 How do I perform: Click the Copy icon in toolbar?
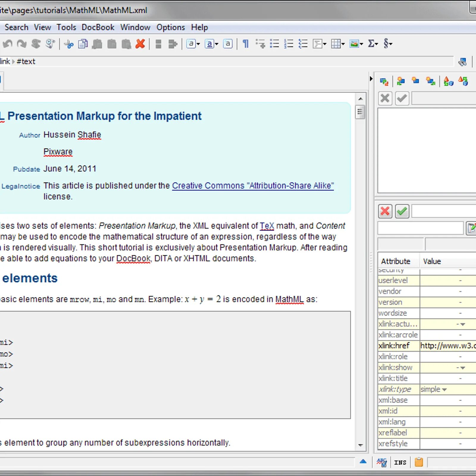pos(83,44)
